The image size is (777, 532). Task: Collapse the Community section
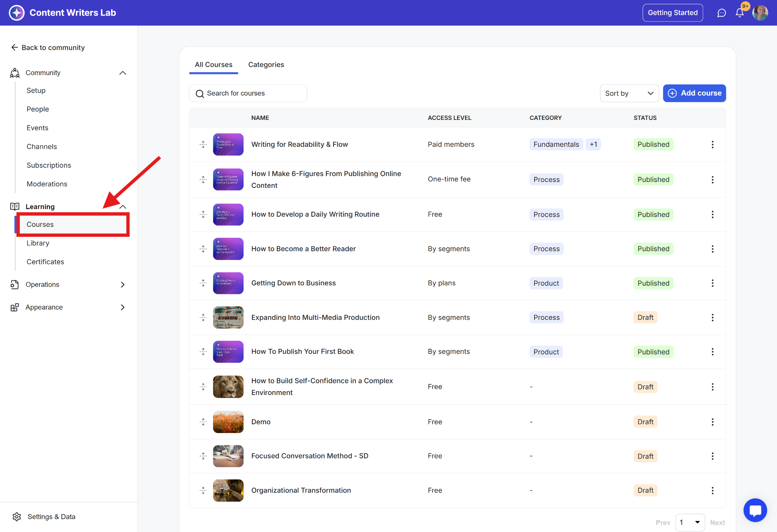coord(123,73)
